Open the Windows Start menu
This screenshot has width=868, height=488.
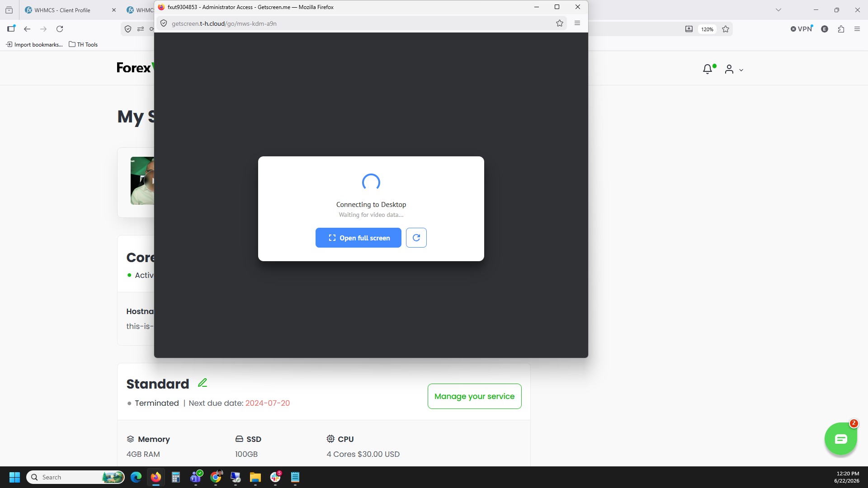pos(14,477)
